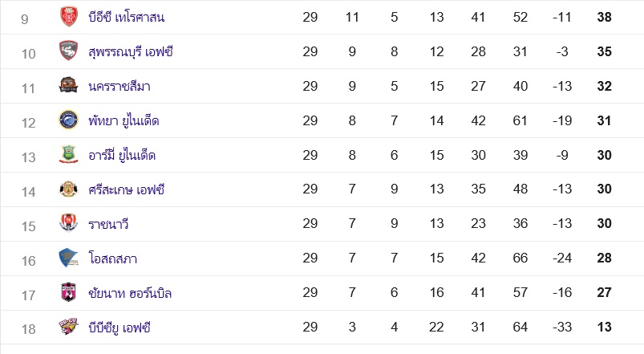Open the บีบีซียู เอฟซี team link
This screenshot has width=644, height=354.
[119, 328]
